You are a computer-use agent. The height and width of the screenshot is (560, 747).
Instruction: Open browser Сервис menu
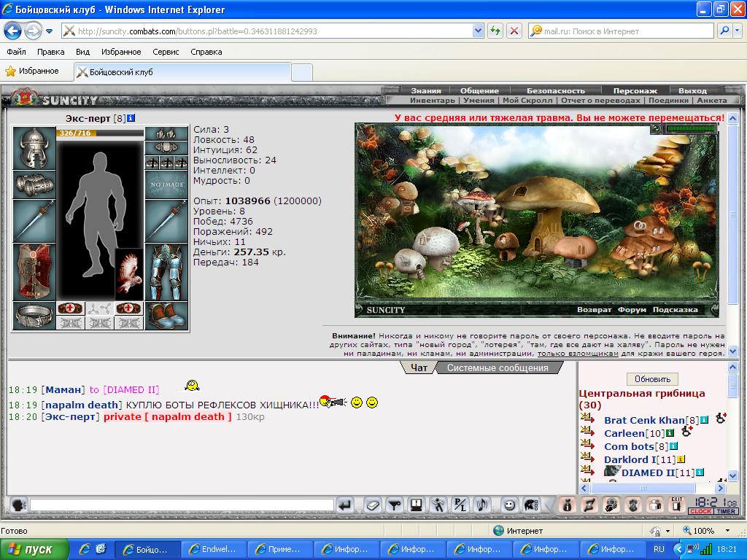[166, 52]
